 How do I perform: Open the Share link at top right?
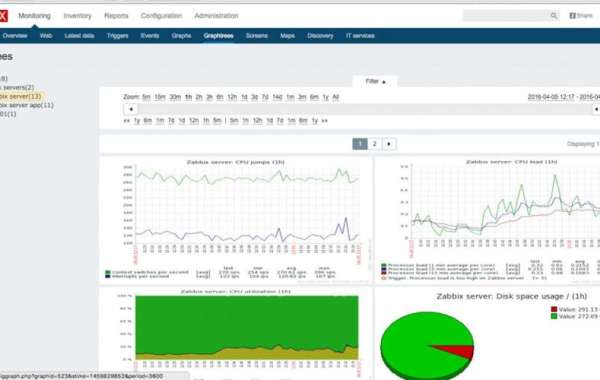[581, 16]
